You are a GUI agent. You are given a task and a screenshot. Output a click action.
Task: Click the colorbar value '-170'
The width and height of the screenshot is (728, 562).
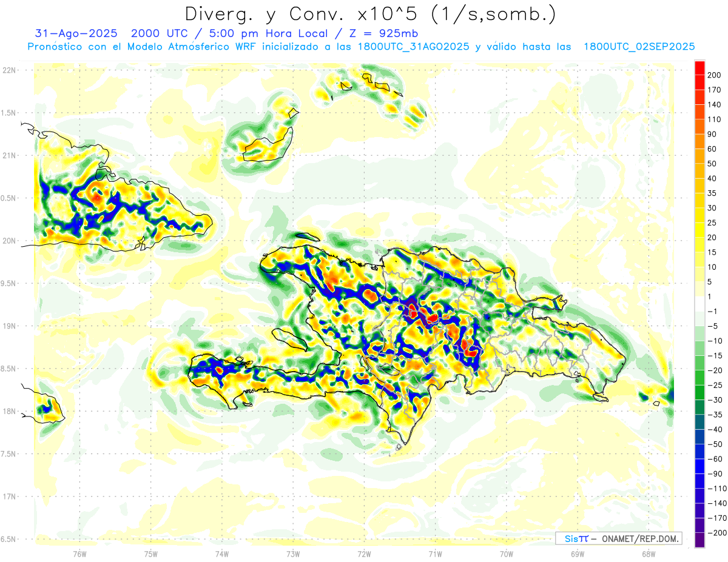coord(716,519)
